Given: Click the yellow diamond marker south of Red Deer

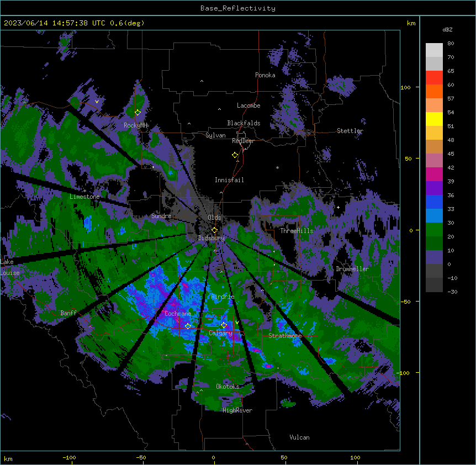Looking at the screenshot, I should [x=235, y=155].
